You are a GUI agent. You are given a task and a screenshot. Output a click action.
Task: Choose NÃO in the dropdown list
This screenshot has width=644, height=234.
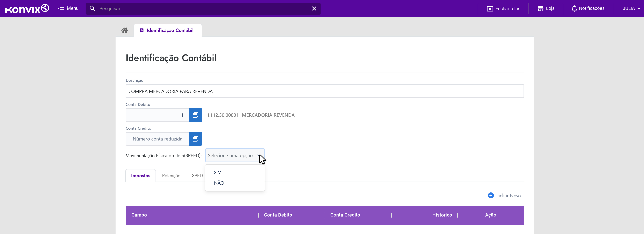click(x=219, y=183)
